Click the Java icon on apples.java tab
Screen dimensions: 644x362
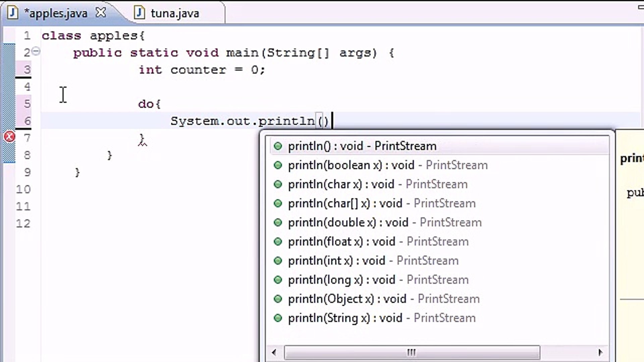(12, 13)
